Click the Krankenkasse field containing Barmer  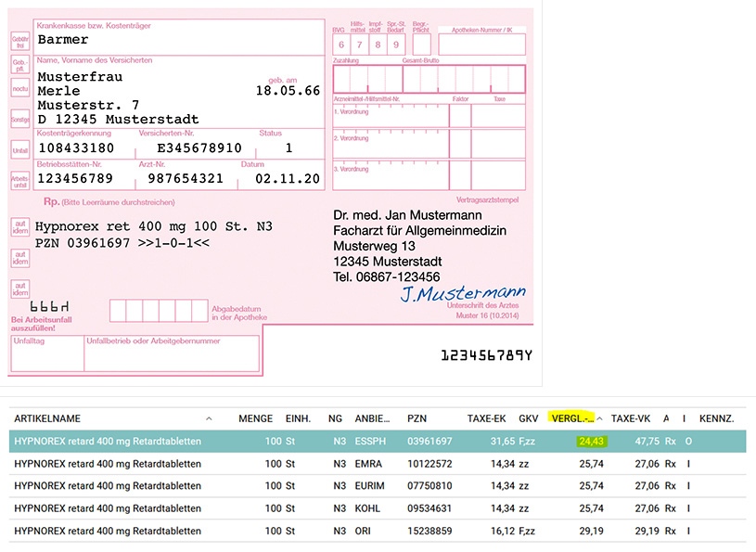tap(179, 37)
